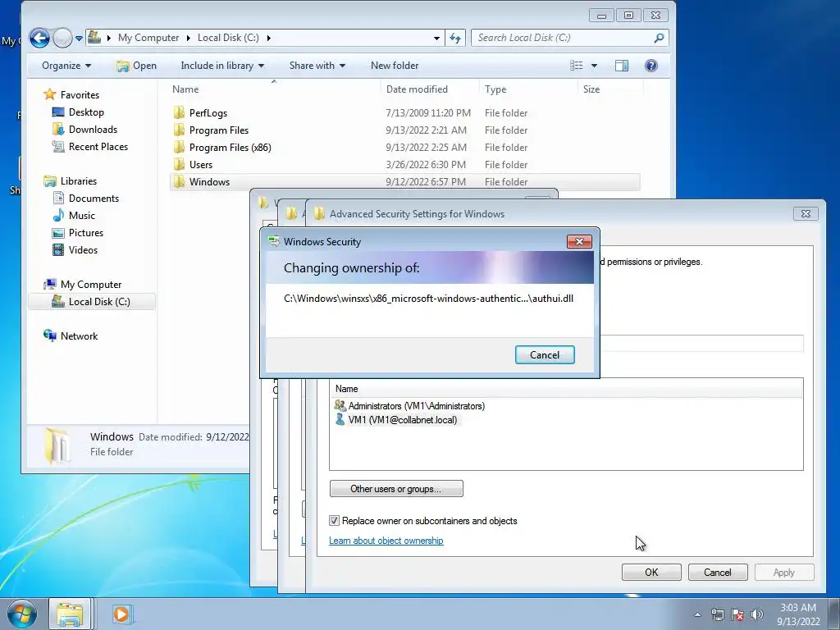Select VM1 (VM1@collabnet.local) owner entry
This screenshot has height=630, width=840.
pyautogui.click(x=395, y=419)
